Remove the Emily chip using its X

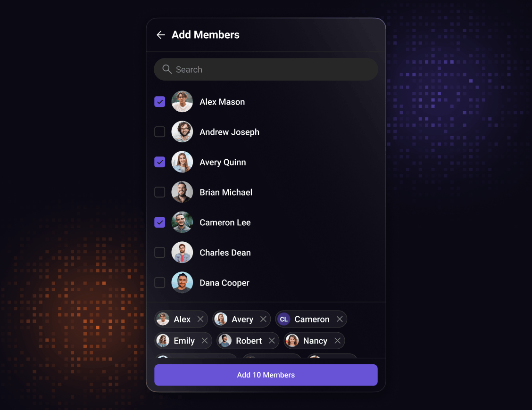pos(205,340)
